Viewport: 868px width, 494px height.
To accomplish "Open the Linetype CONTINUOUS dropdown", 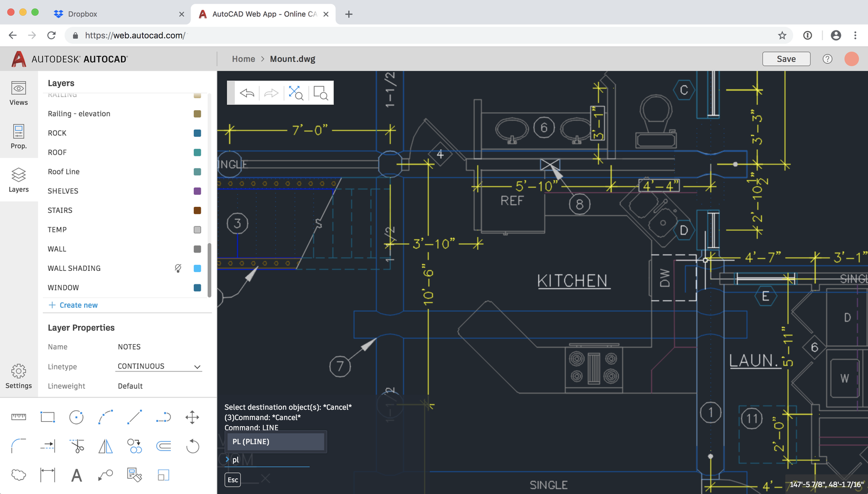I will (x=159, y=366).
